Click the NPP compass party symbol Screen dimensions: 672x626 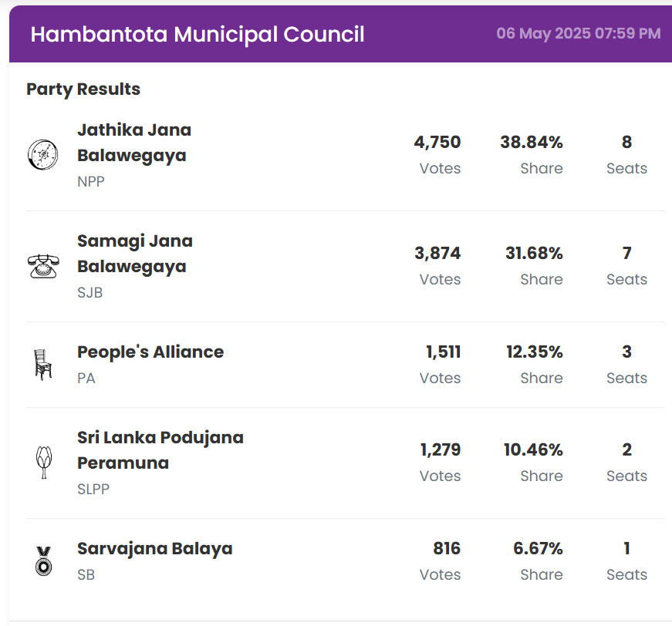43,155
